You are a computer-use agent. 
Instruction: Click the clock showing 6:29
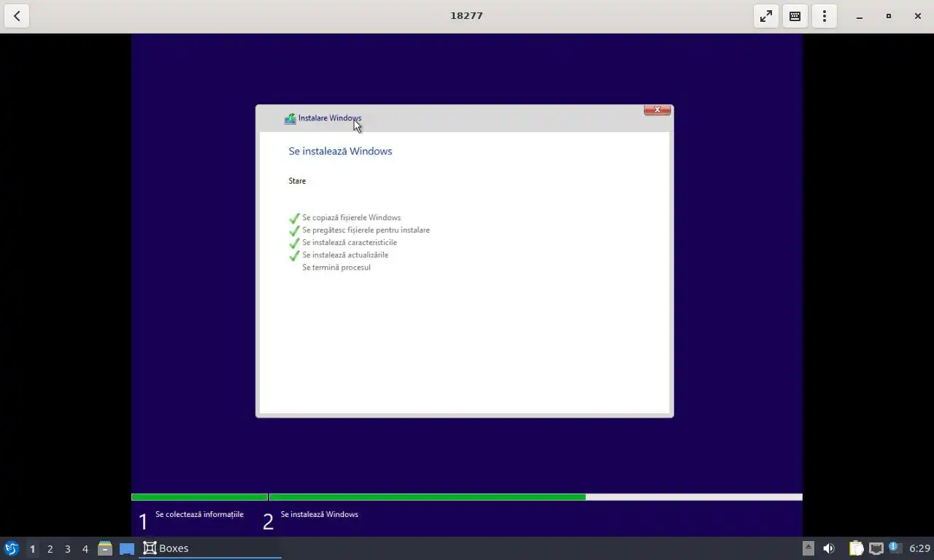tap(919, 548)
